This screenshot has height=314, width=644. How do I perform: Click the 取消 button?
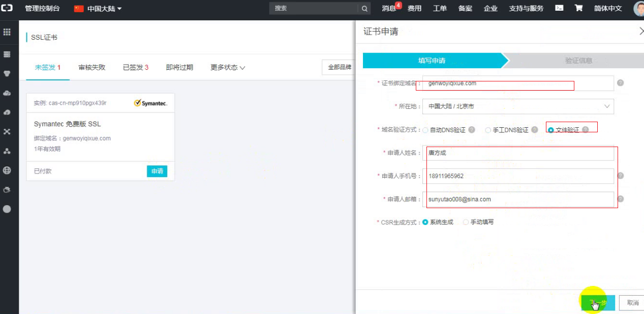(x=633, y=303)
